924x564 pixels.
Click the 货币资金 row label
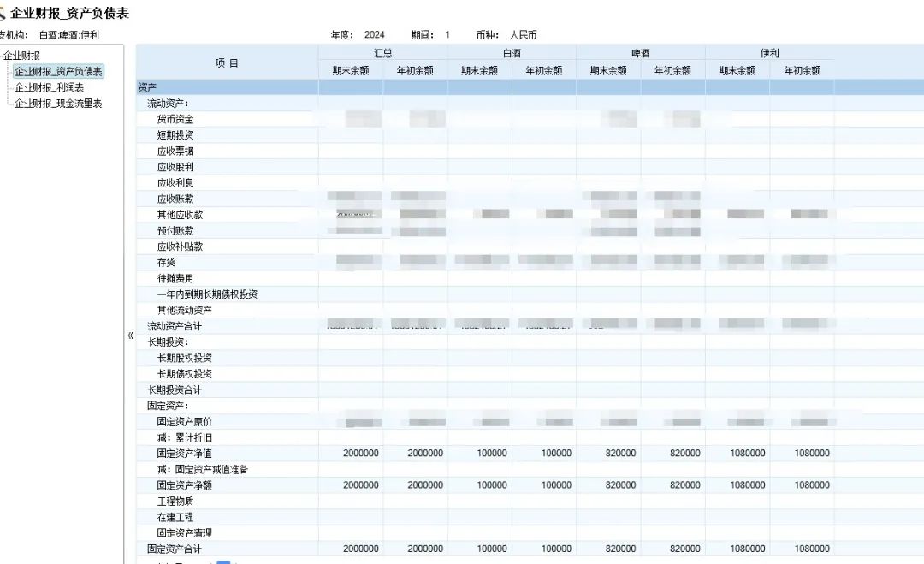(x=175, y=119)
